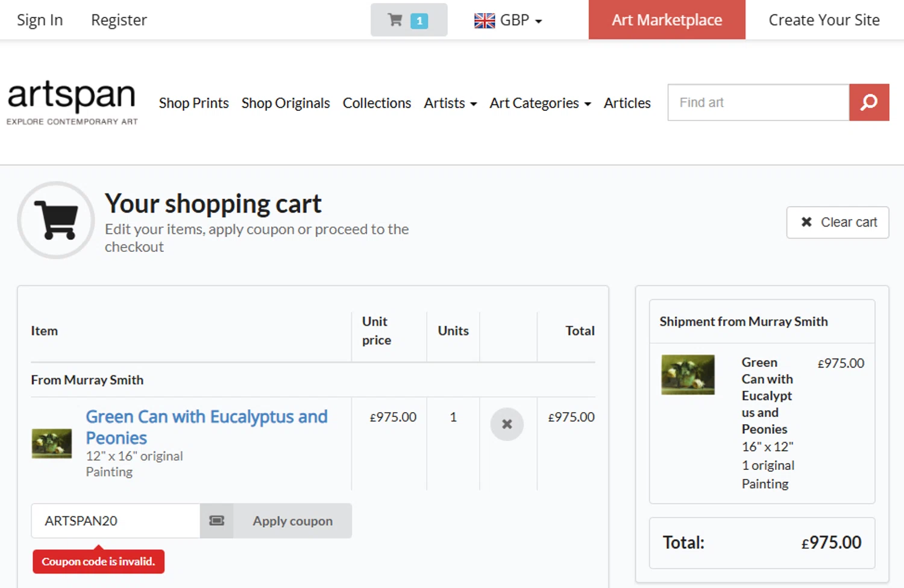
Task: Open the GBP currency dropdown
Action: point(508,20)
